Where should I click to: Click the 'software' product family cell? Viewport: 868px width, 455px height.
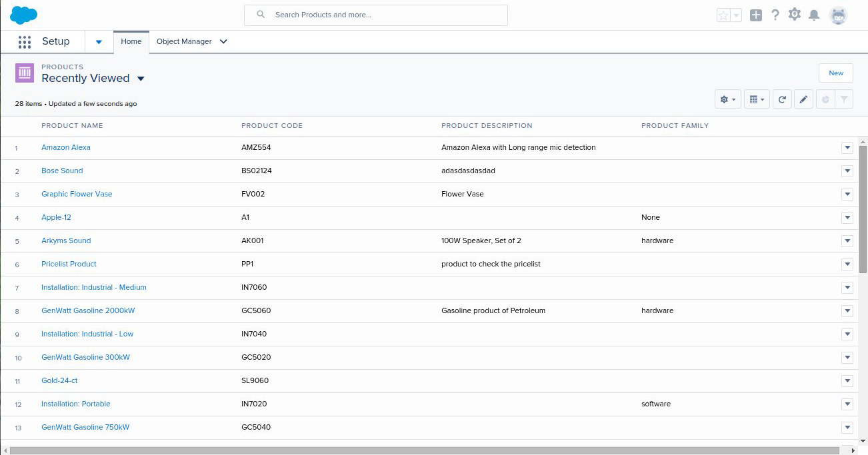tap(656, 404)
